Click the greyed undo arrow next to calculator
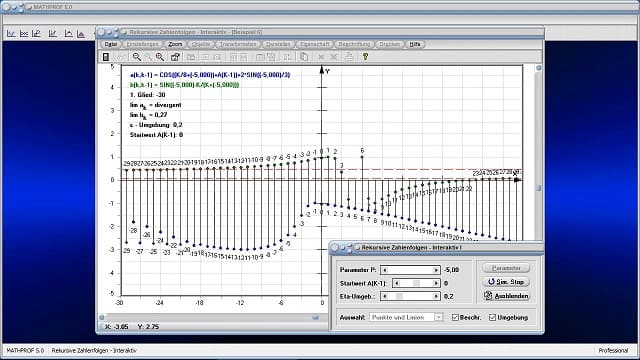The image size is (640, 360). (x=120, y=57)
